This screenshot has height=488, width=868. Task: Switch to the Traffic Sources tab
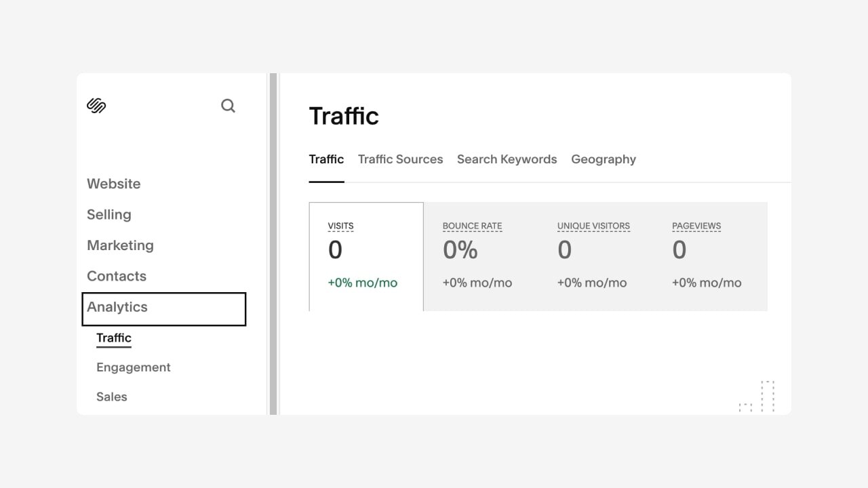pos(400,159)
